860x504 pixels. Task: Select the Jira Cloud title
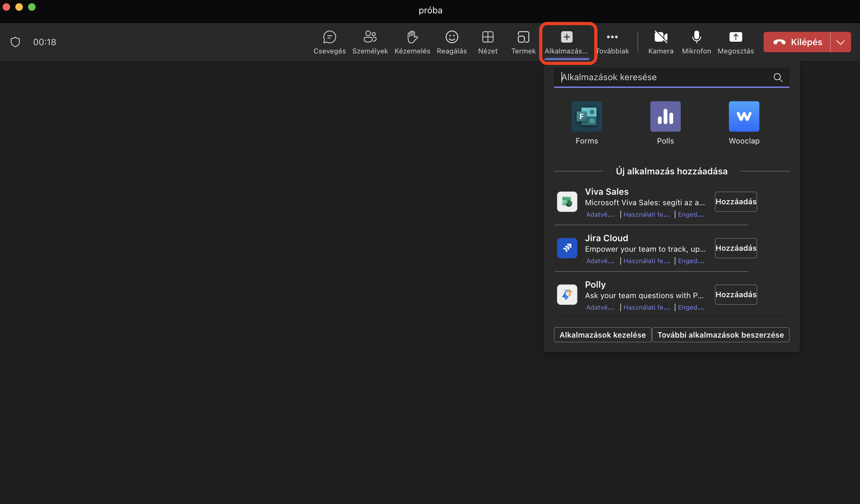pyautogui.click(x=606, y=238)
